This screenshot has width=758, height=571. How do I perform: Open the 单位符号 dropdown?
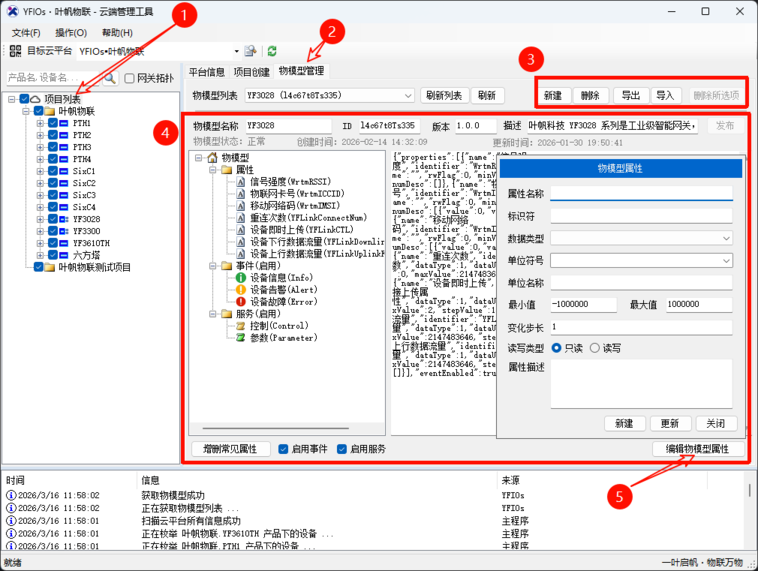point(726,261)
